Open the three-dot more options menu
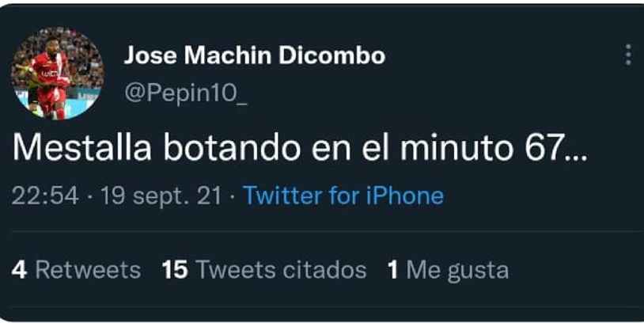Screen dimensions: 644x323 click(x=628, y=55)
